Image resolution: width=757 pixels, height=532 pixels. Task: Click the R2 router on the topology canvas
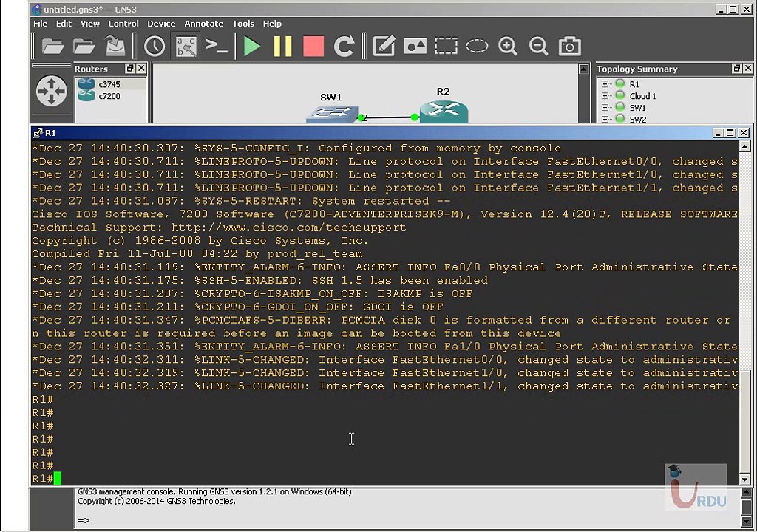coord(444,112)
